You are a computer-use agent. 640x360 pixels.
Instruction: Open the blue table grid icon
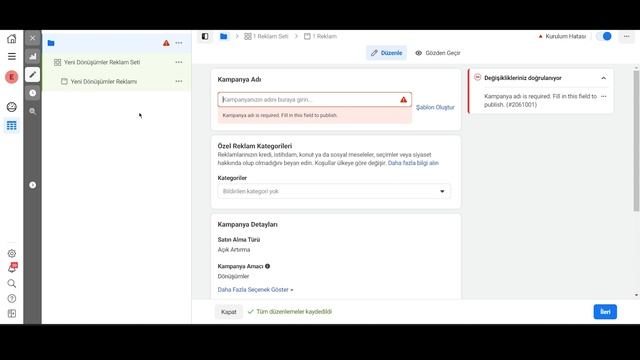(11, 125)
